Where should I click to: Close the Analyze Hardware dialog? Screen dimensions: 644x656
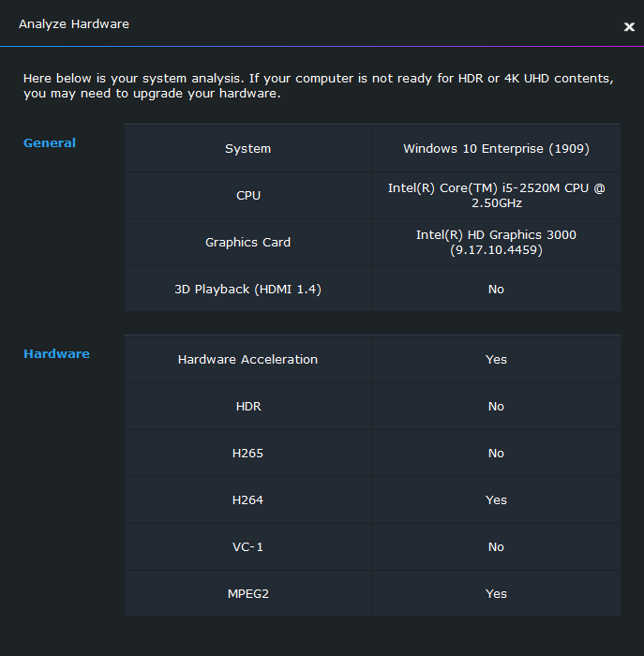point(629,27)
